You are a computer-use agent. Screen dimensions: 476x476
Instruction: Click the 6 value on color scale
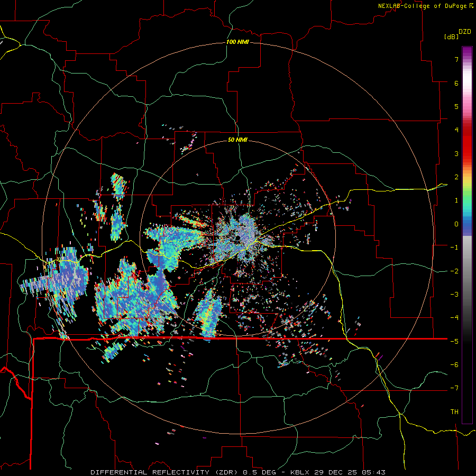coord(456,83)
